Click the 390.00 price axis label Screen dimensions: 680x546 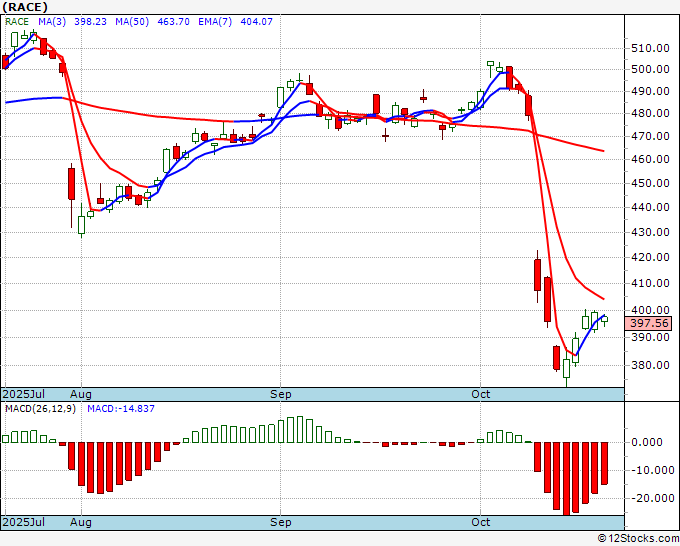pyautogui.click(x=650, y=337)
